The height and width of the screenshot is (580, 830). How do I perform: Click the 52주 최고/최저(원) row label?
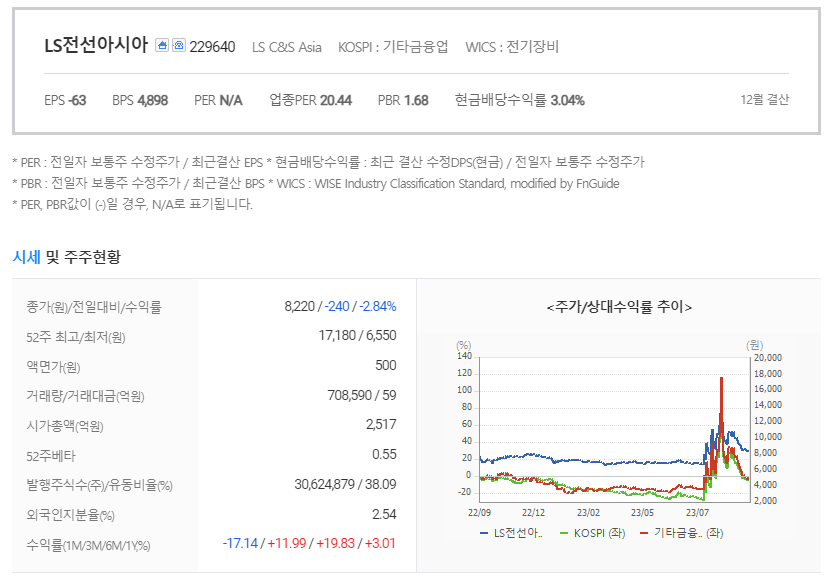[x=76, y=337]
